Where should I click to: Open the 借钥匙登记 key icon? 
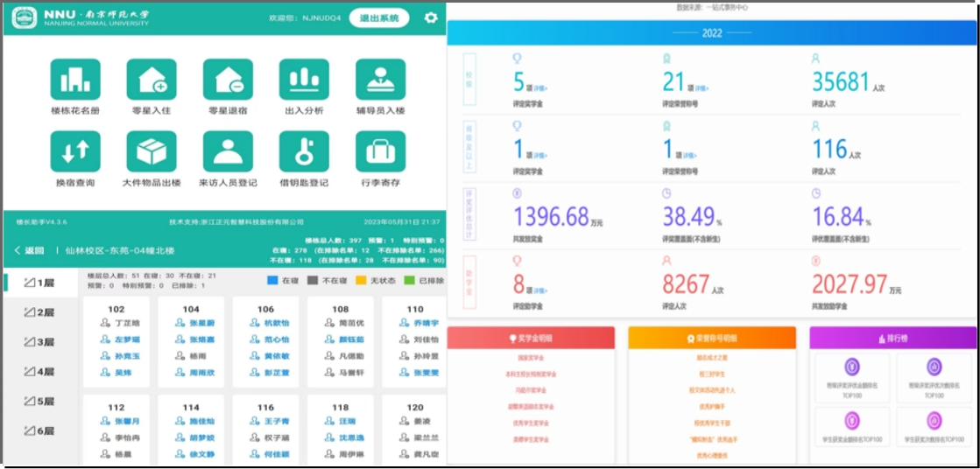pyautogui.click(x=304, y=152)
